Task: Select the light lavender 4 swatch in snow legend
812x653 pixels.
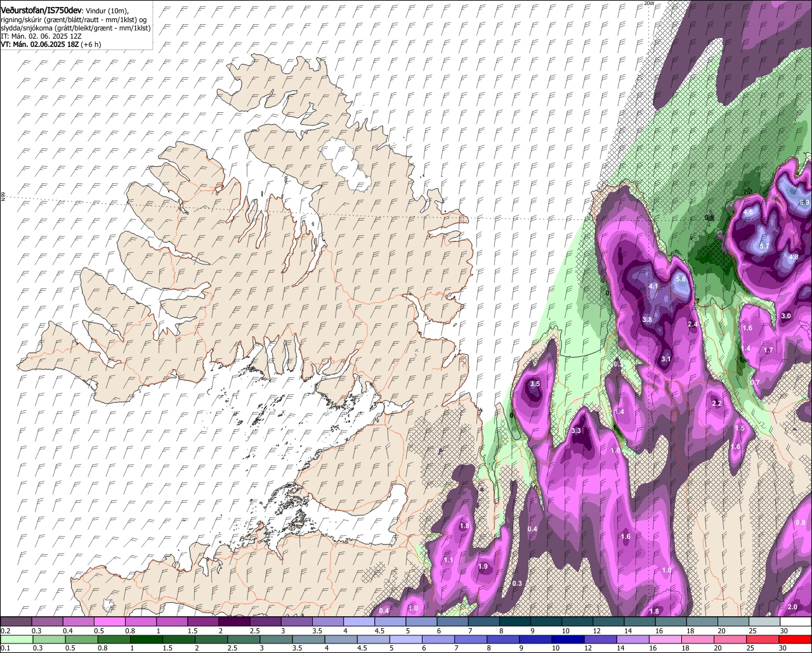Action: tap(358, 621)
